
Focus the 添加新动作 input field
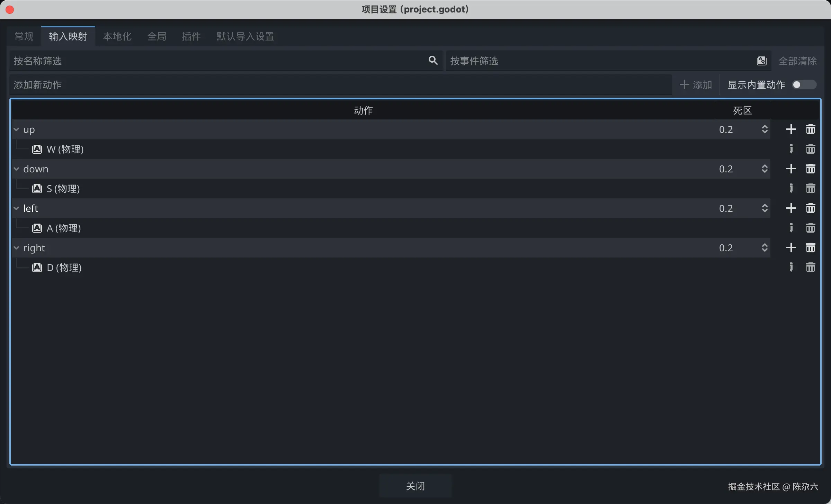point(339,85)
